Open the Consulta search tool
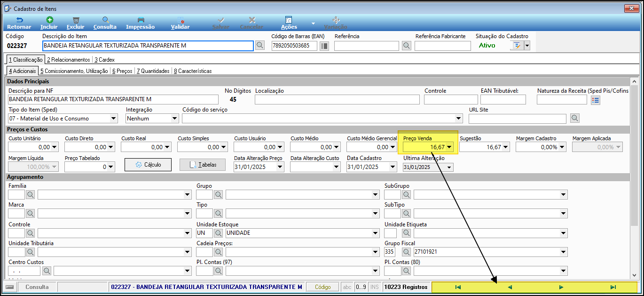Image resolution: width=644 pixels, height=296 pixels. tap(105, 23)
